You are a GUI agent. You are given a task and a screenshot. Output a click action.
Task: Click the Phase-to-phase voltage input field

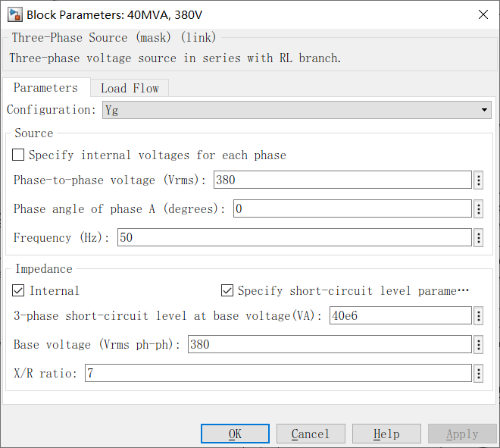[342, 180]
